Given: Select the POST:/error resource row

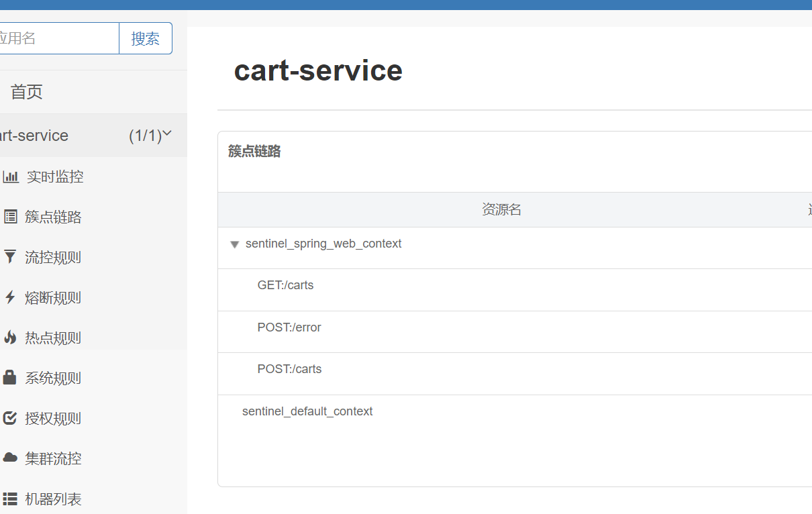Looking at the screenshot, I should [289, 327].
